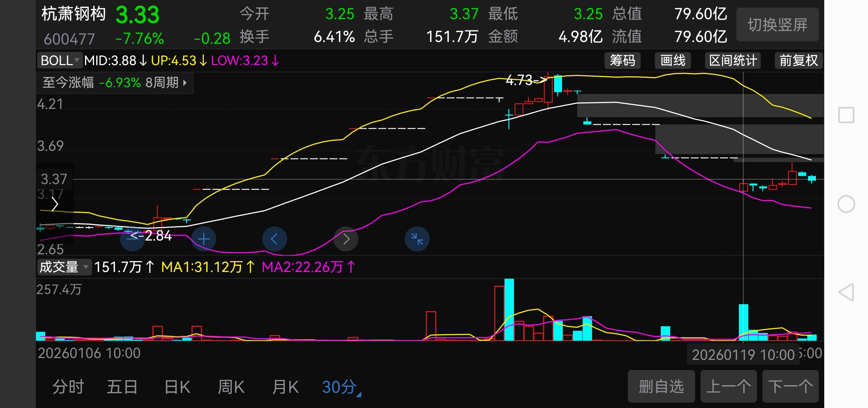Image resolution: width=868 pixels, height=408 pixels.
Task: Tap the 20260119 10:00 crosshair time marker
Action: click(x=743, y=355)
